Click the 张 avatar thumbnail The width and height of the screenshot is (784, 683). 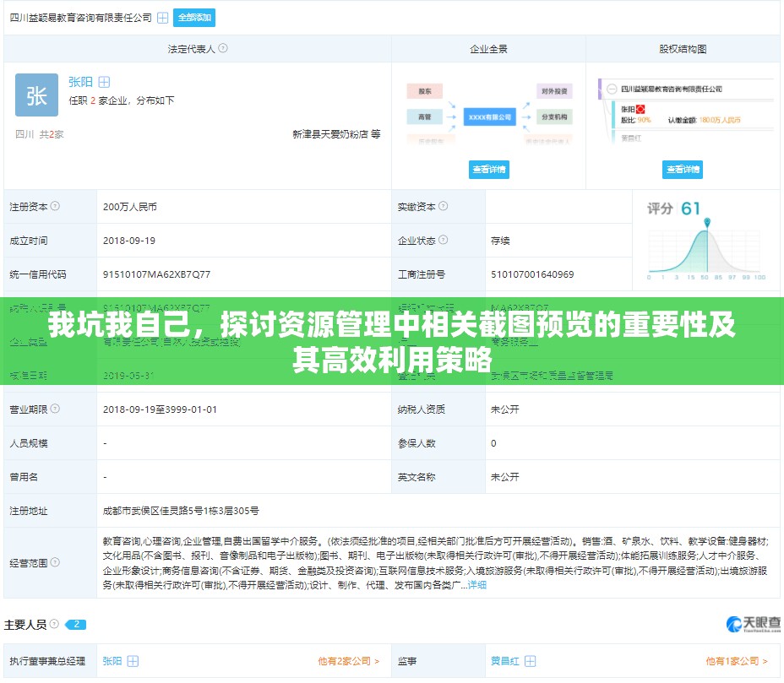point(35,94)
